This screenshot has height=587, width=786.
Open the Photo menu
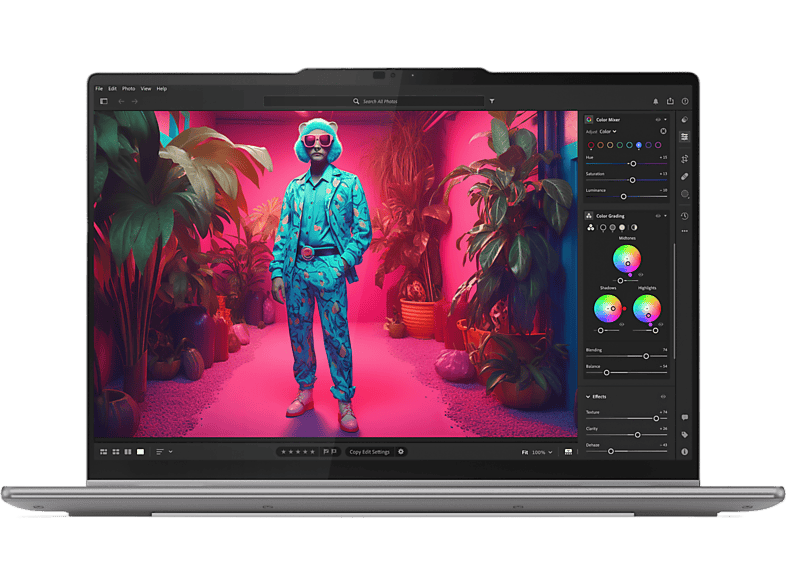point(128,89)
